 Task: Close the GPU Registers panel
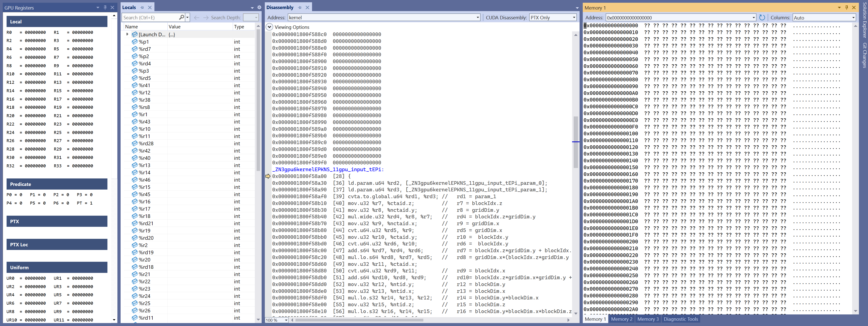113,7
